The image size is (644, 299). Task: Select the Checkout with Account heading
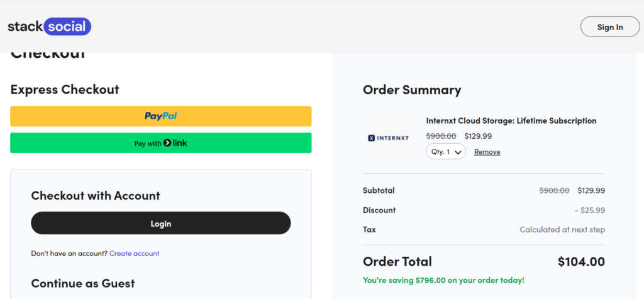point(96,196)
